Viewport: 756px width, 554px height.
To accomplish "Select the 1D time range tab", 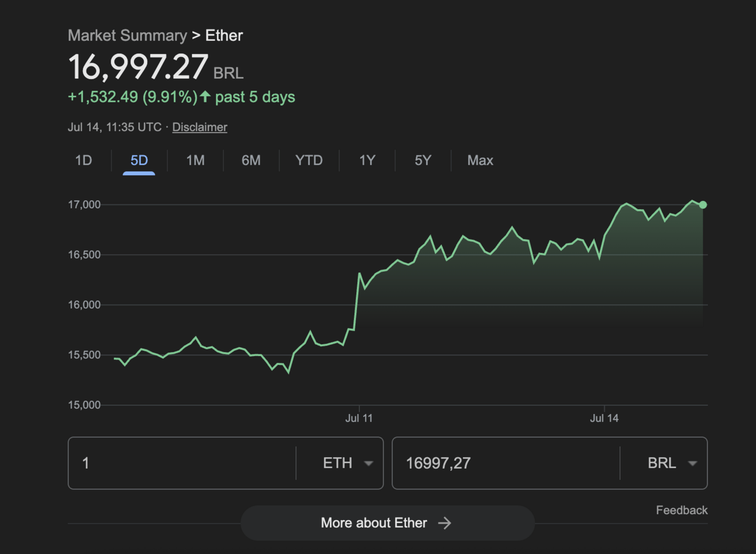I will [84, 160].
